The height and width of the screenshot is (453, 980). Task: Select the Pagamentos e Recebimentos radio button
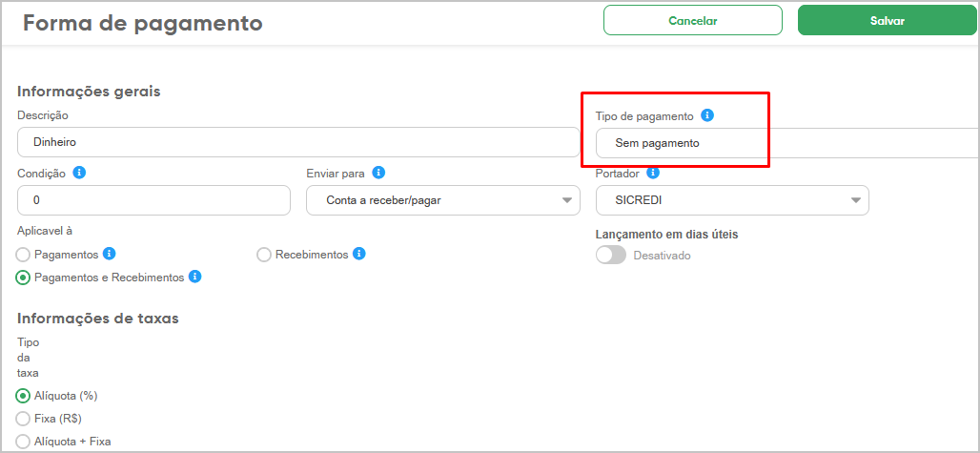(x=23, y=278)
